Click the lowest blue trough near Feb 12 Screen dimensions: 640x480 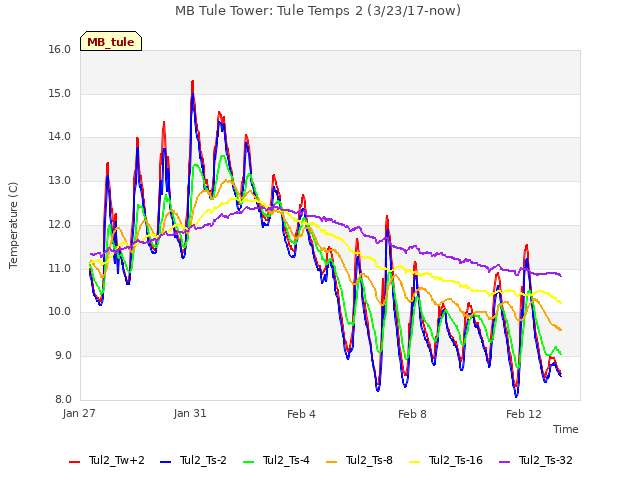[516, 396]
